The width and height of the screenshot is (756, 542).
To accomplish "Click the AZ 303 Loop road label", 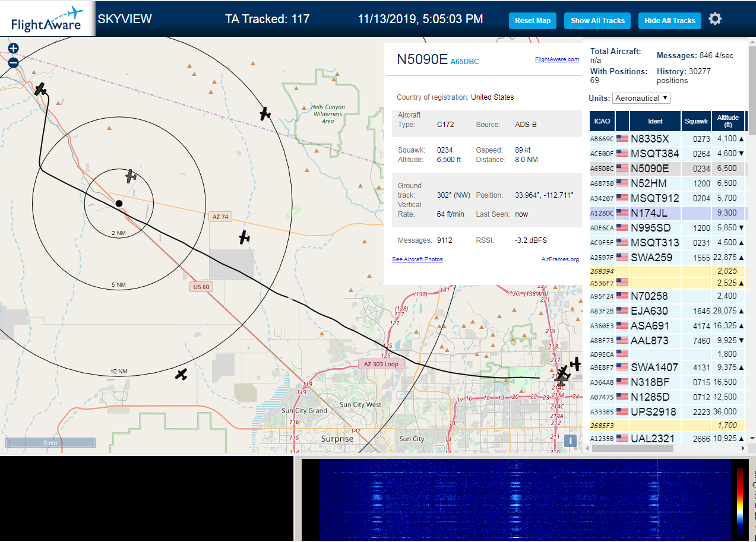I will point(381,364).
